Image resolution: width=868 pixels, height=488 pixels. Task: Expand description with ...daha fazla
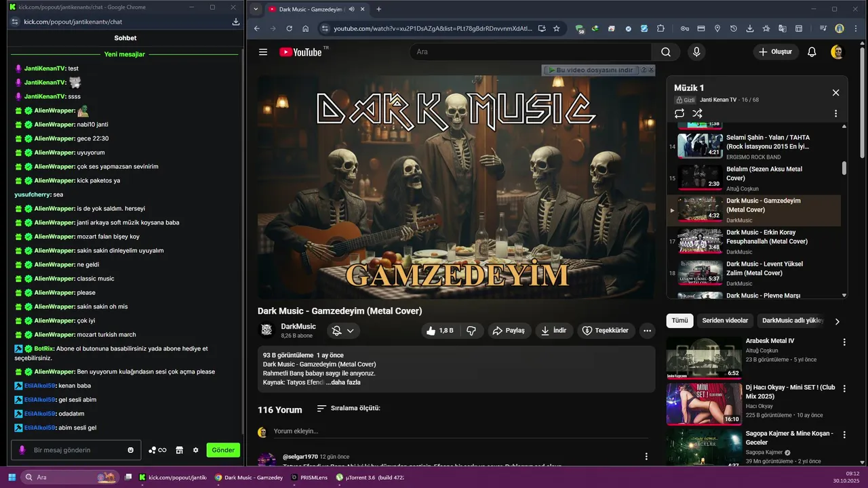[x=343, y=382]
